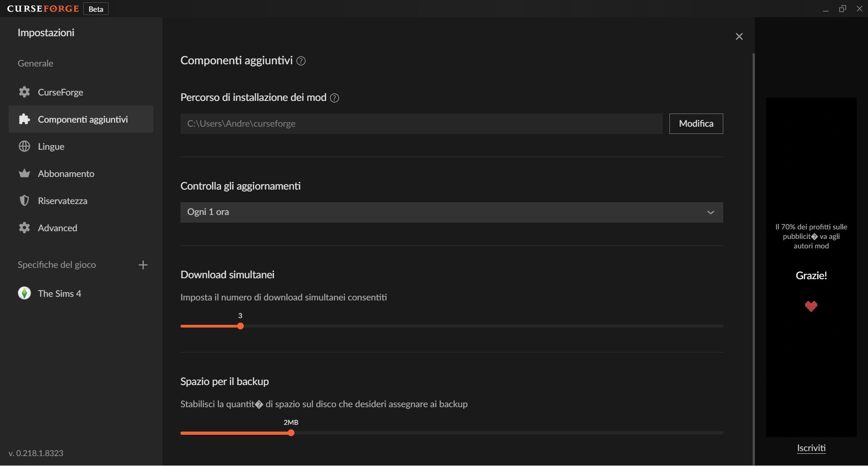
Task: Click the Advanced gear icon
Action: click(24, 228)
